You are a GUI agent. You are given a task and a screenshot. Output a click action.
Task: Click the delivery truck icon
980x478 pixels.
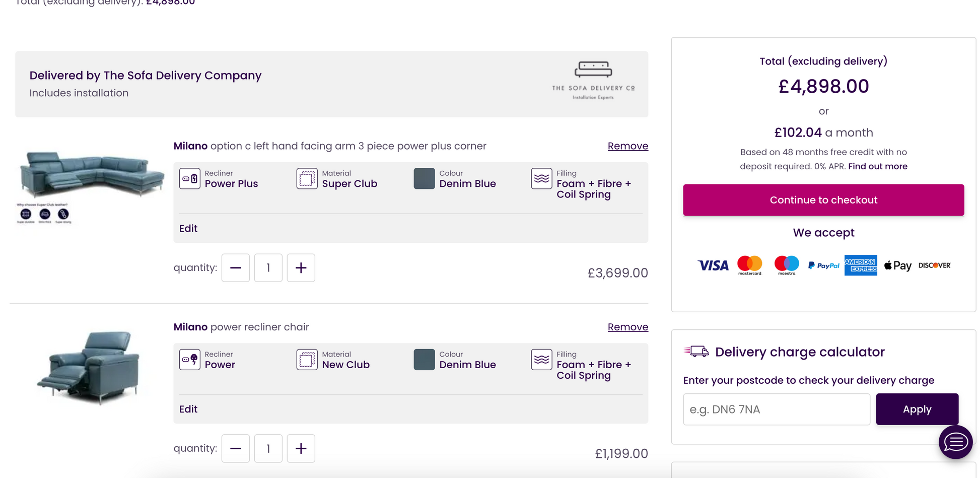pos(696,352)
